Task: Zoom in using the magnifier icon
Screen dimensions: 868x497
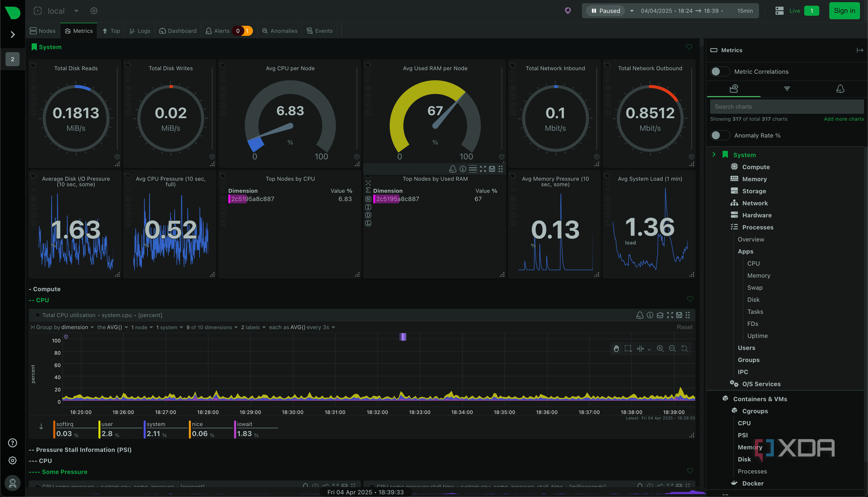Action: (x=661, y=349)
